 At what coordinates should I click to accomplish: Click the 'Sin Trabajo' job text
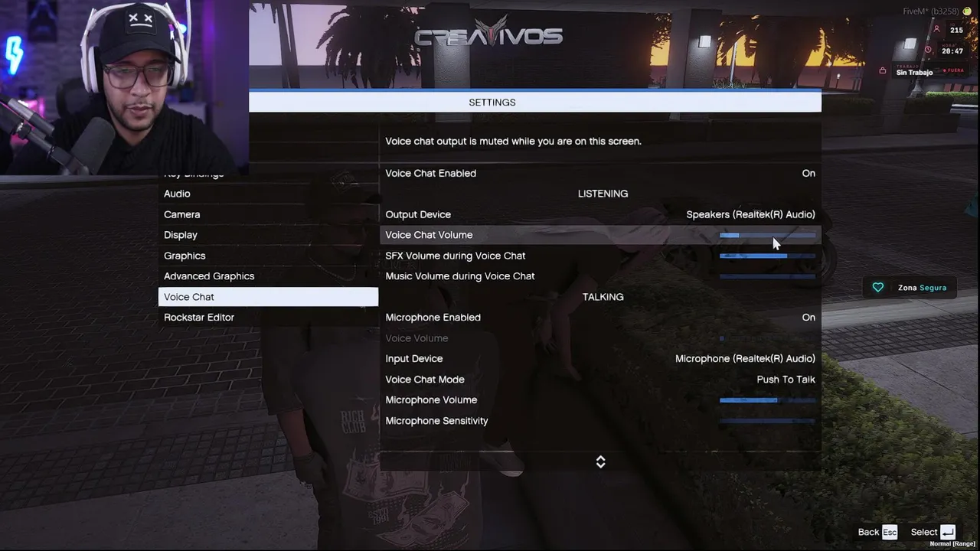tap(914, 73)
